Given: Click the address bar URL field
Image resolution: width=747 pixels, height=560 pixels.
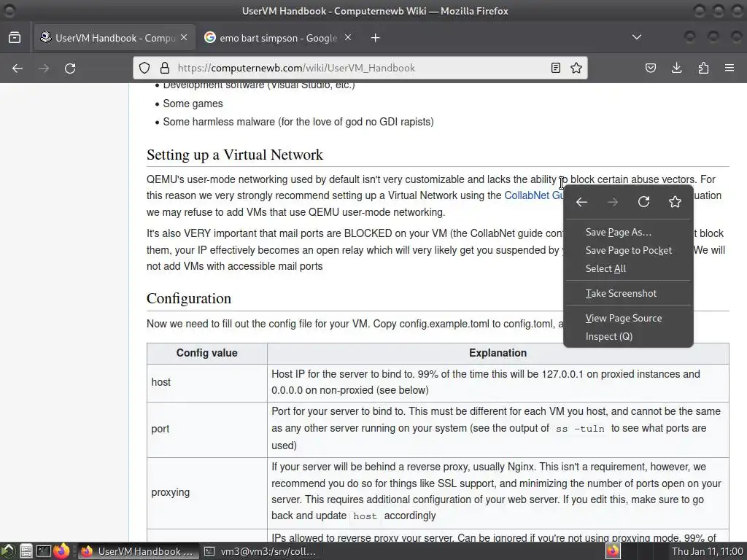Looking at the screenshot, I should coord(360,68).
